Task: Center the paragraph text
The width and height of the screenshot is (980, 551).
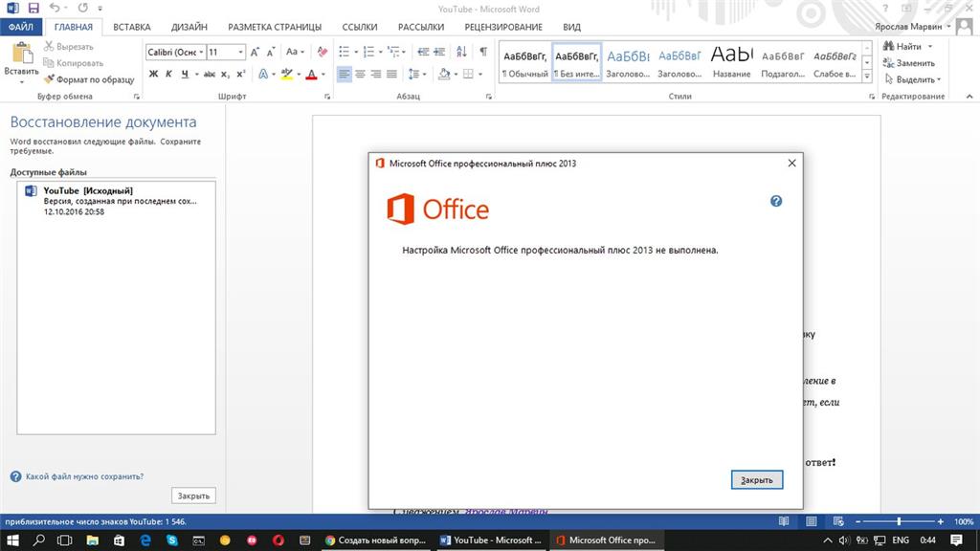Action: pos(360,74)
